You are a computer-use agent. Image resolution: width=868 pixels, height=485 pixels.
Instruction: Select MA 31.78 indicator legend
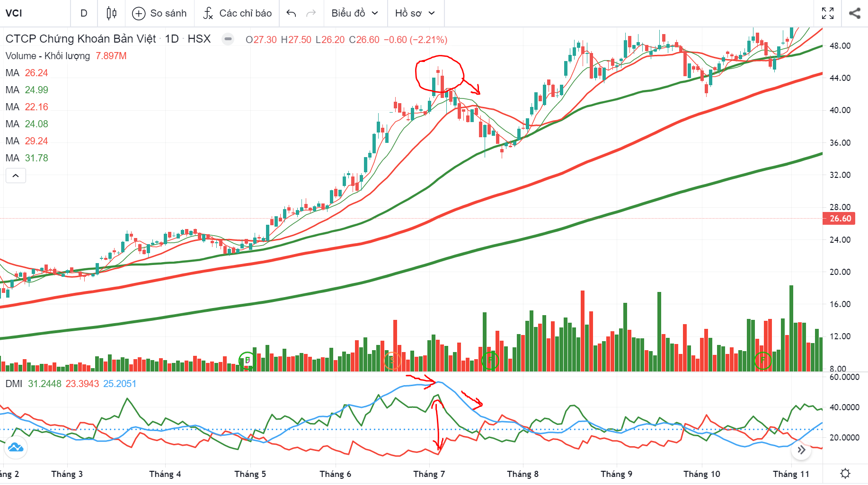pos(27,158)
